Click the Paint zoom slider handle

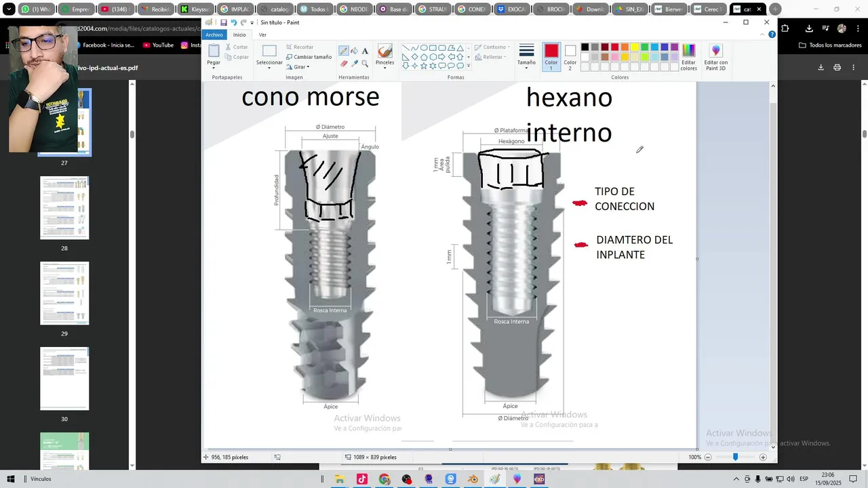(x=735, y=457)
